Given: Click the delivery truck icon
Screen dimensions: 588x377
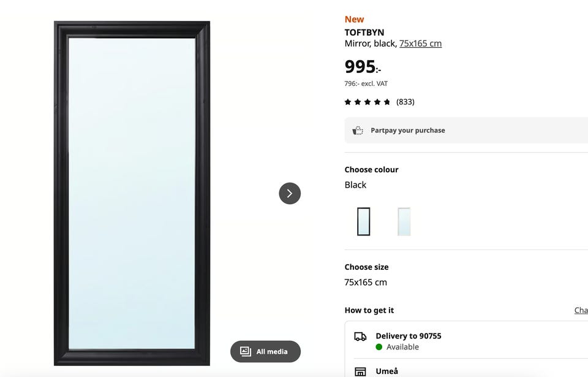Looking at the screenshot, I should coord(360,337).
